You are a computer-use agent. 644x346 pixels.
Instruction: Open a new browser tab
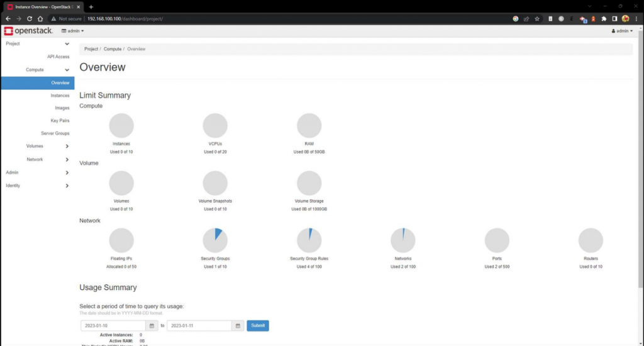(x=91, y=6)
